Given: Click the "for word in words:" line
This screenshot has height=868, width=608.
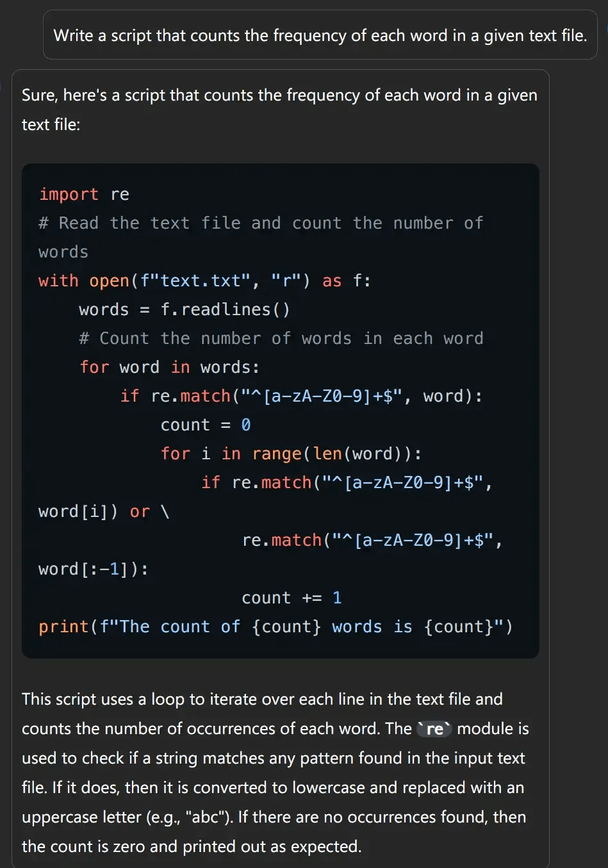Looking at the screenshot, I should (170, 367).
